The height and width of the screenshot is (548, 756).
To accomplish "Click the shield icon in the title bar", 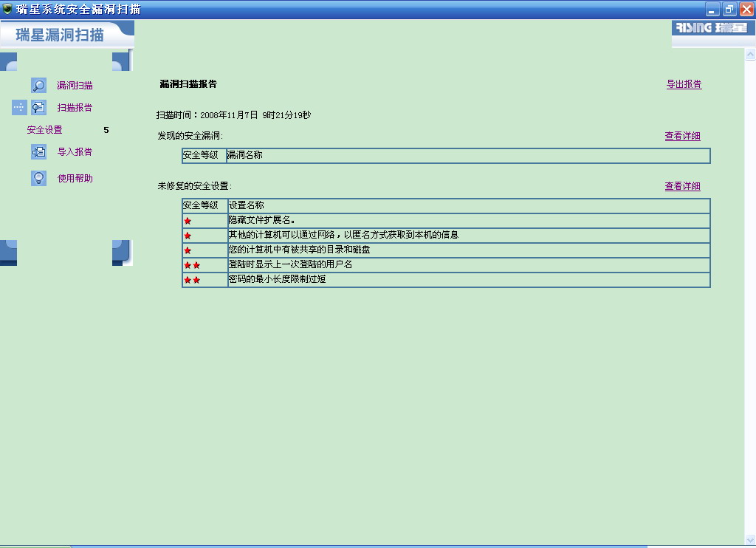I will pos(7,9).
